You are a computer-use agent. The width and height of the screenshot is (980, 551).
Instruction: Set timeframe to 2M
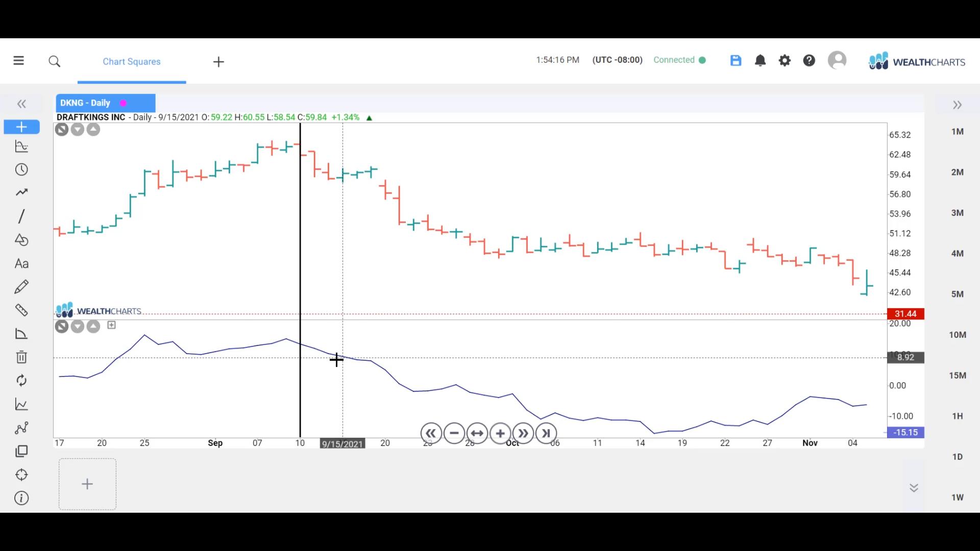pyautogui.click(x=958, y=172)
